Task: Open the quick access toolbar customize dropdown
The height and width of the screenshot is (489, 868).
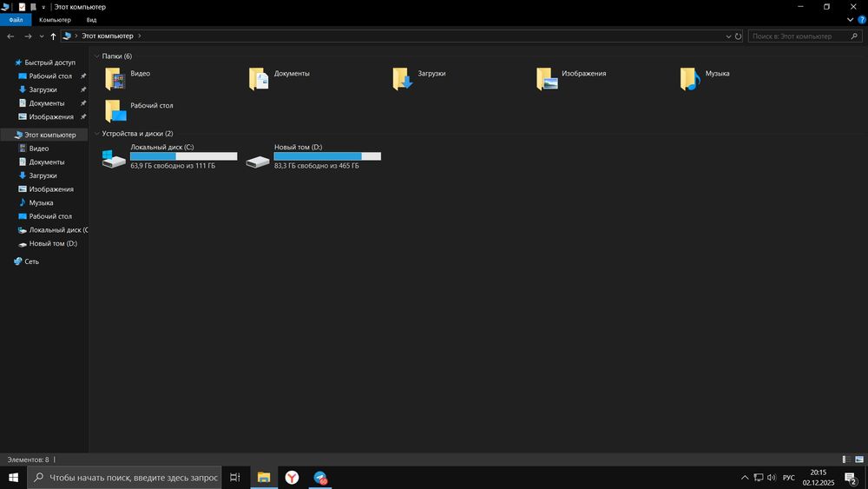Action: click(x=43, y=7)
